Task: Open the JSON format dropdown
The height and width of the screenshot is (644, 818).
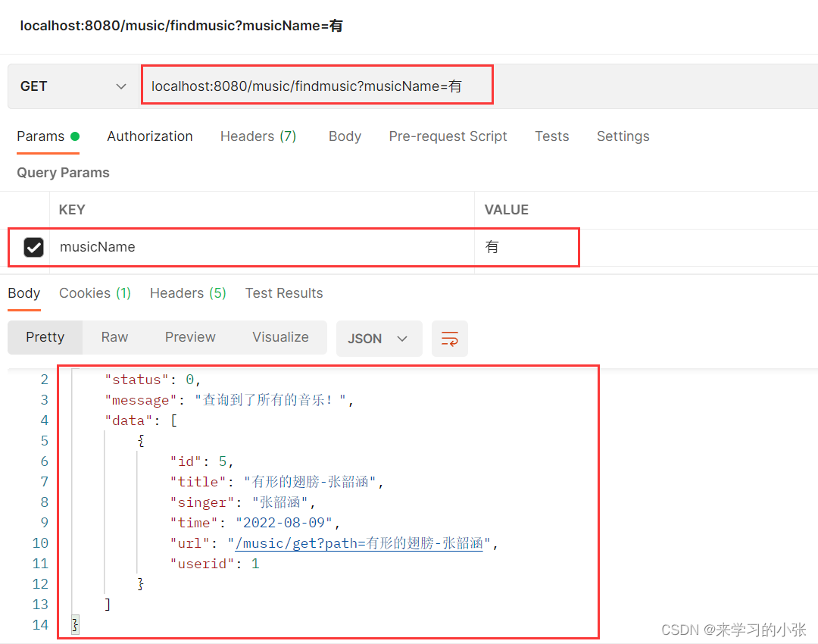Action: pos(379,339)
